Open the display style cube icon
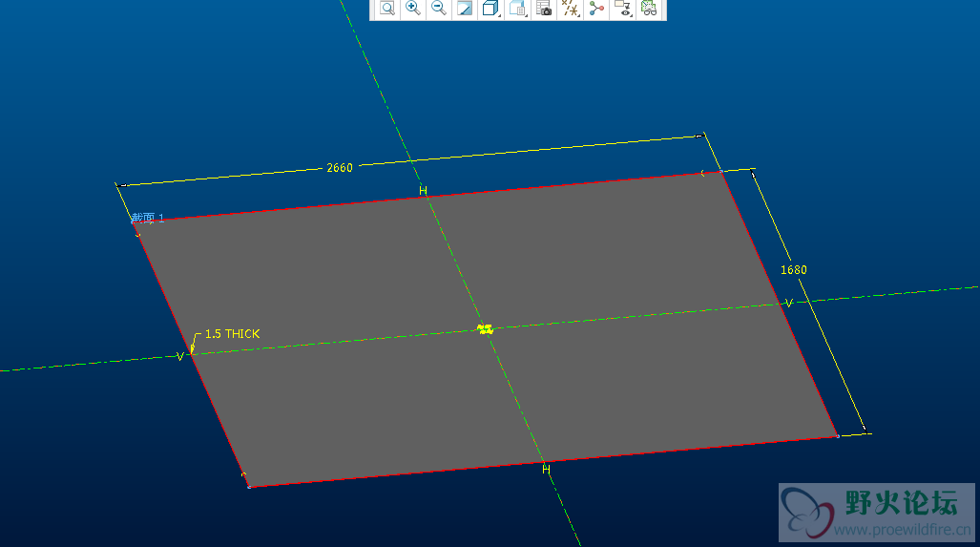This screenshot has height=547, width=980. pyautogui.click(x=490, y=9)
